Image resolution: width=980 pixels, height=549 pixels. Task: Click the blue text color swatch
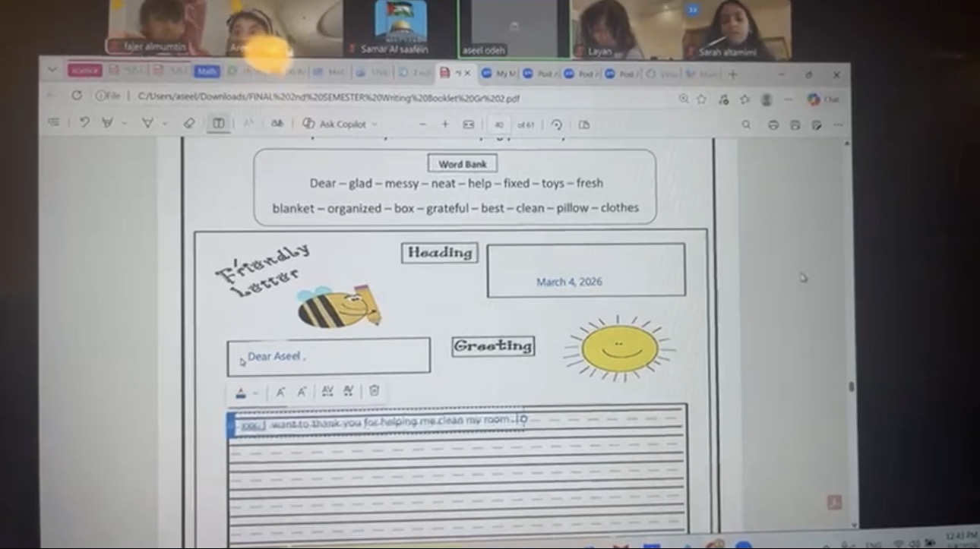[x=241, y=393]
